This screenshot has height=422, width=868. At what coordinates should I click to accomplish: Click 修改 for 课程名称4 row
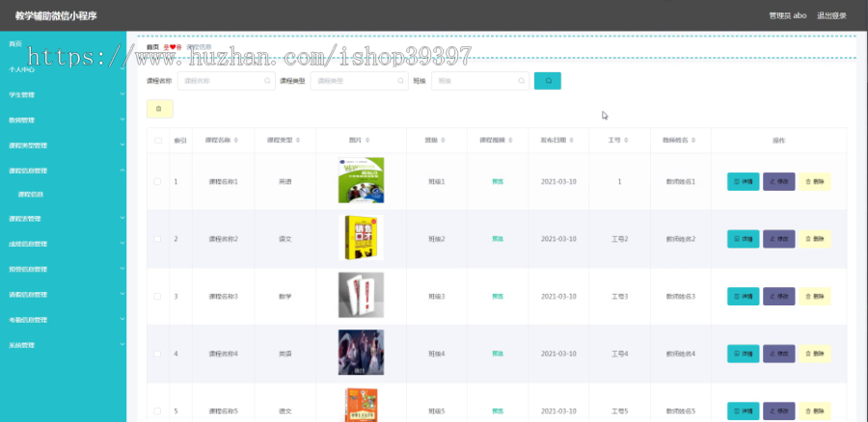pyautogui.click(x=779, y=354)
